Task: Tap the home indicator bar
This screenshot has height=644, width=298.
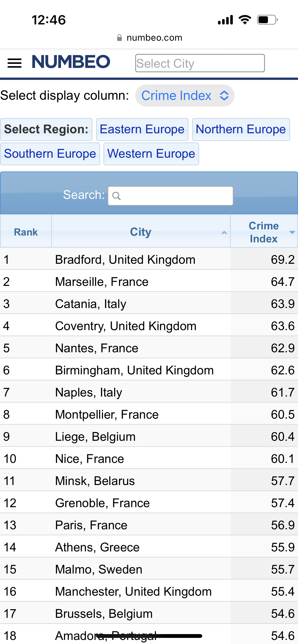Action: (149, 636)
